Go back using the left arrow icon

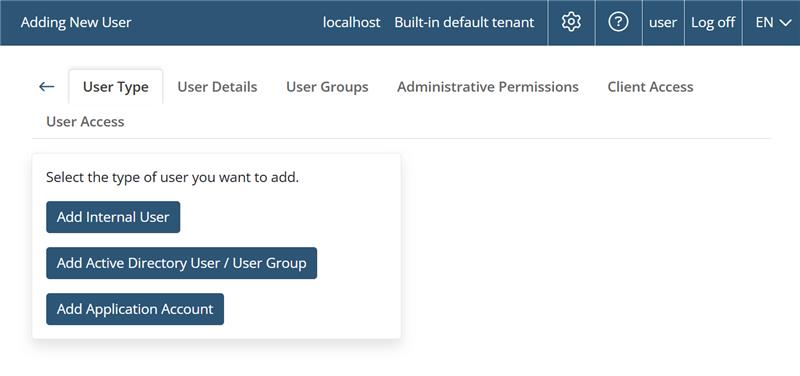[x=46, y=87]
